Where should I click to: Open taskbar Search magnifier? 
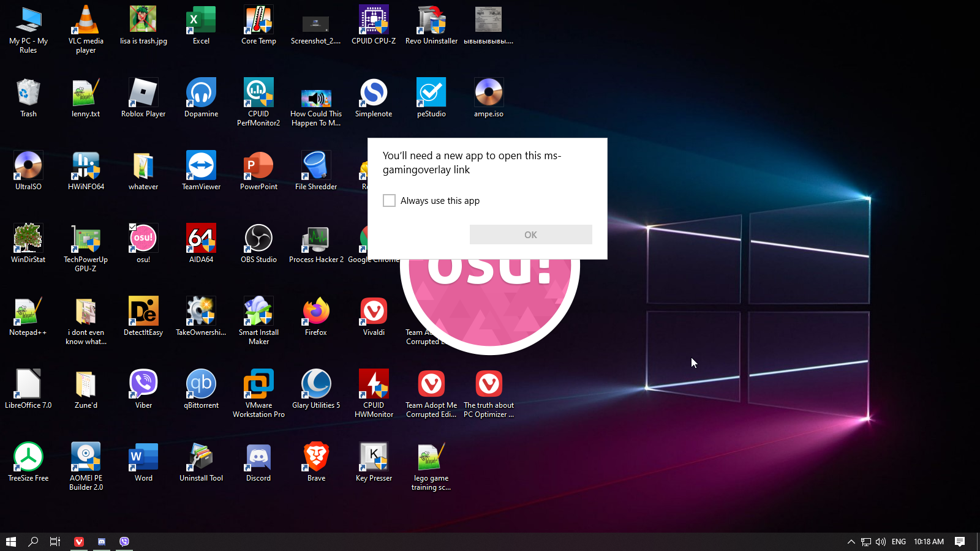pos(33,541)
